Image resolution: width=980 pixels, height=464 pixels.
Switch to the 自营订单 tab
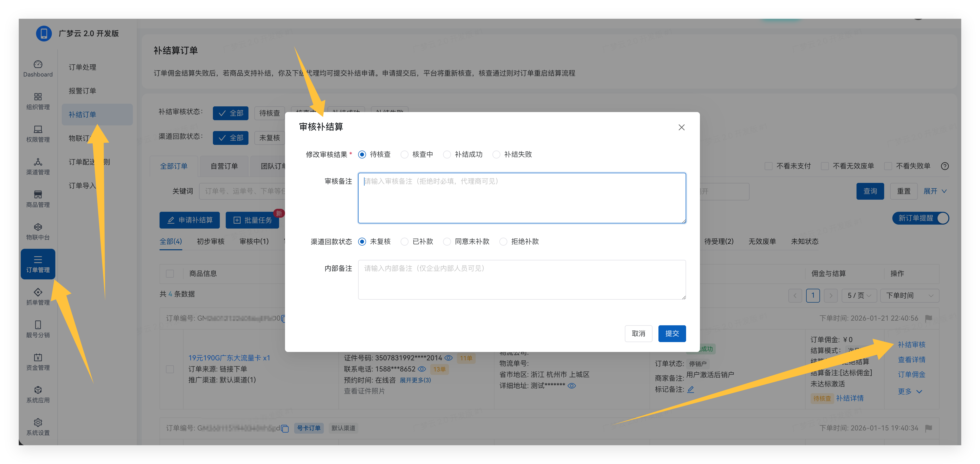(x=224, y=166)
